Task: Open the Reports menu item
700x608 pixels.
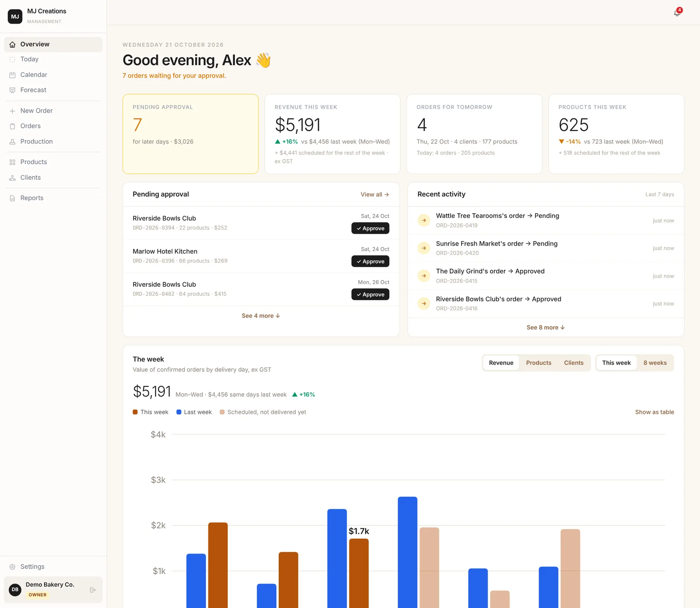Action: point(53,198)
